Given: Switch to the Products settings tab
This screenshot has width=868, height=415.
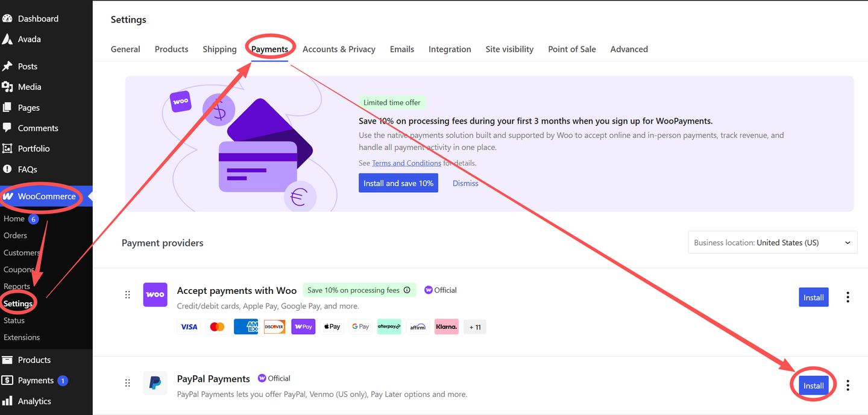Looking at the screenshot, I should click(171, 49).
